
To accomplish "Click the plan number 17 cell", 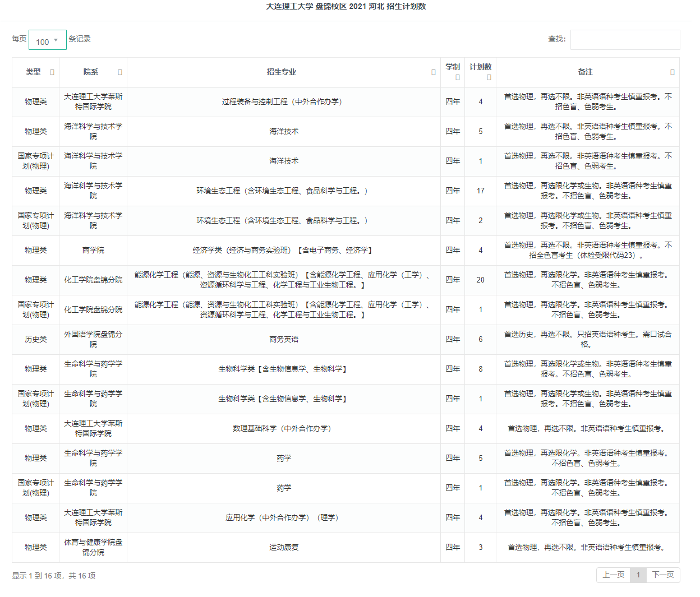I will (481, 191).
